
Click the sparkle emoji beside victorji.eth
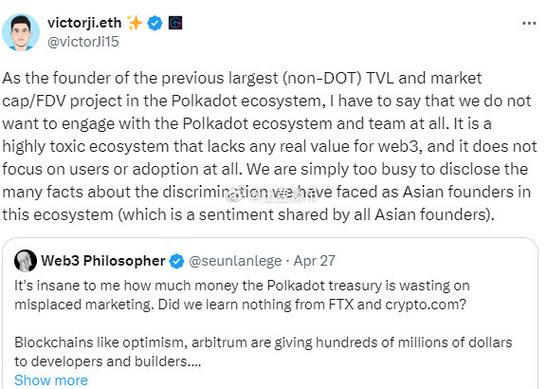click(x=135, y=23)
